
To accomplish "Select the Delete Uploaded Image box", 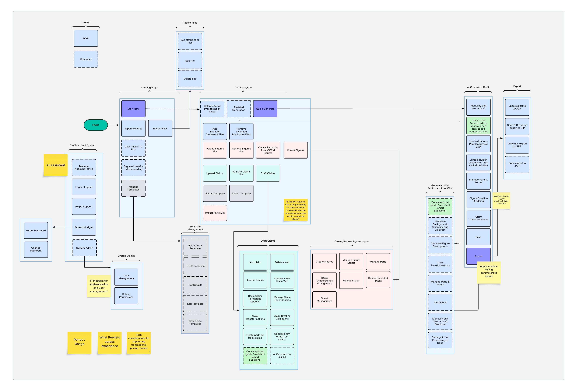I will [x=378, y=279].
